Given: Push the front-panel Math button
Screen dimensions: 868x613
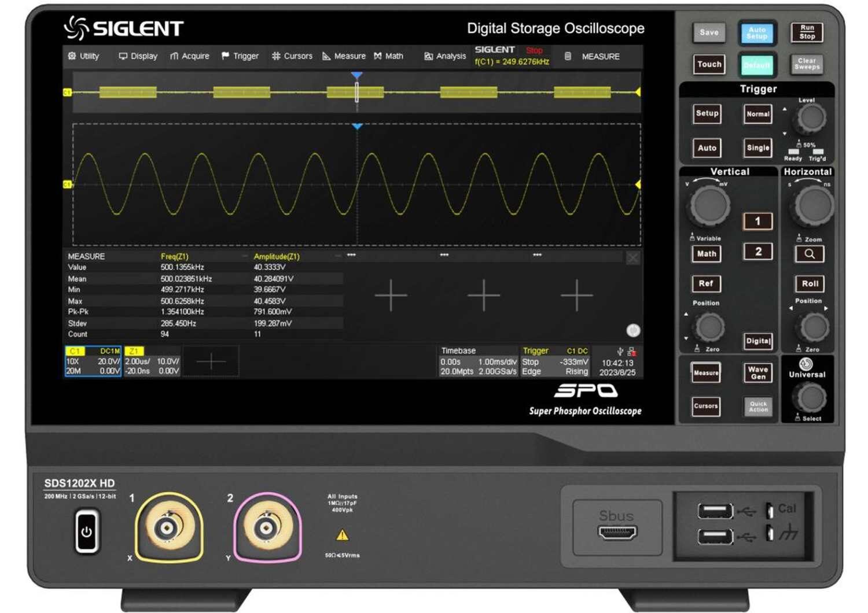Looking at the screenshot, I should [707, 254].
